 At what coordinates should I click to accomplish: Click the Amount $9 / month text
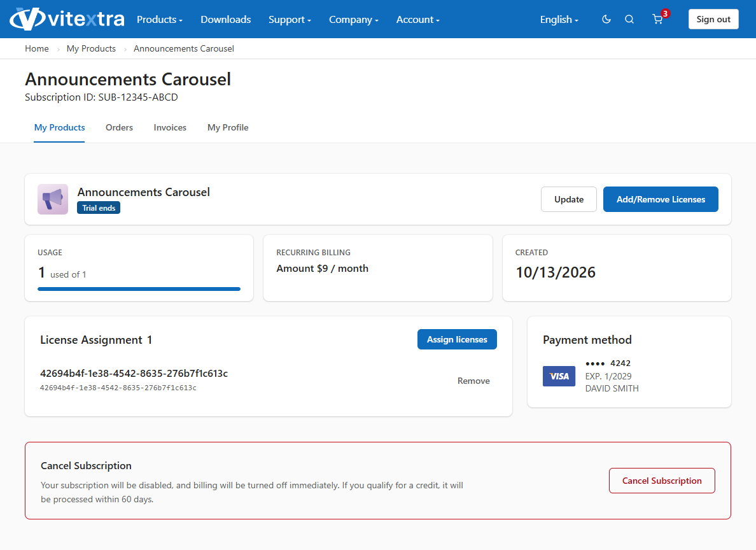pyautogui.click(x=322, y=269)
